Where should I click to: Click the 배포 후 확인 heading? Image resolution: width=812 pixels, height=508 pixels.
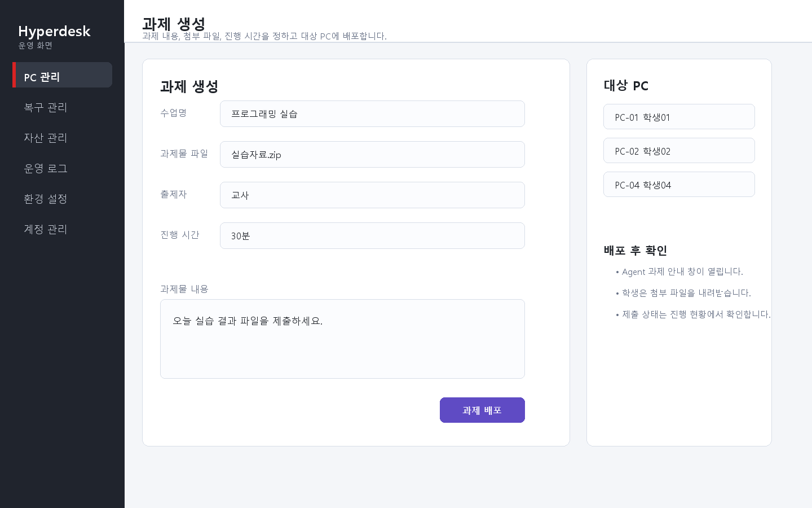click(x=636, y=251)
